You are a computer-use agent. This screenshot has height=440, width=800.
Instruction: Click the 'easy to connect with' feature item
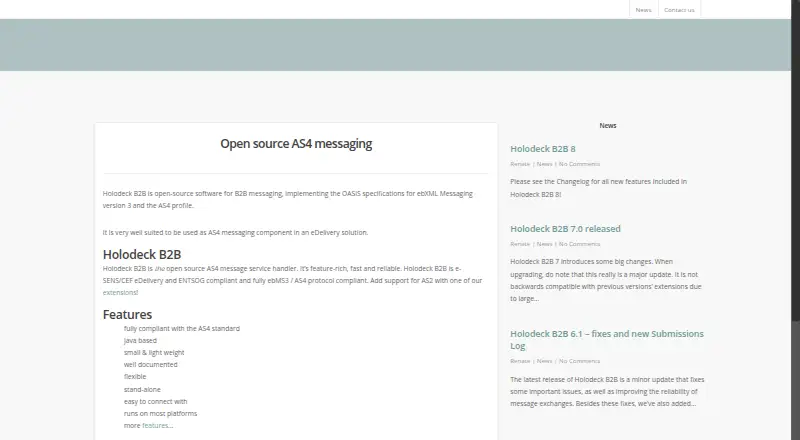(155, 401)
